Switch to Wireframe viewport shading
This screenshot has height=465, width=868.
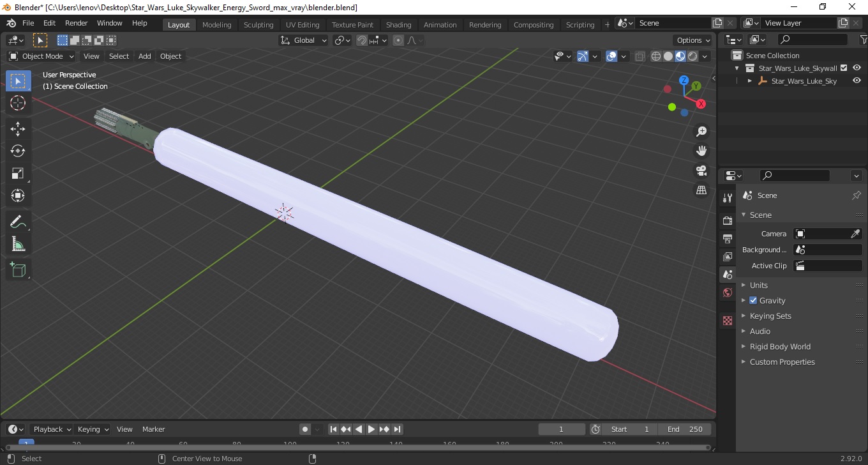point(656,56)
